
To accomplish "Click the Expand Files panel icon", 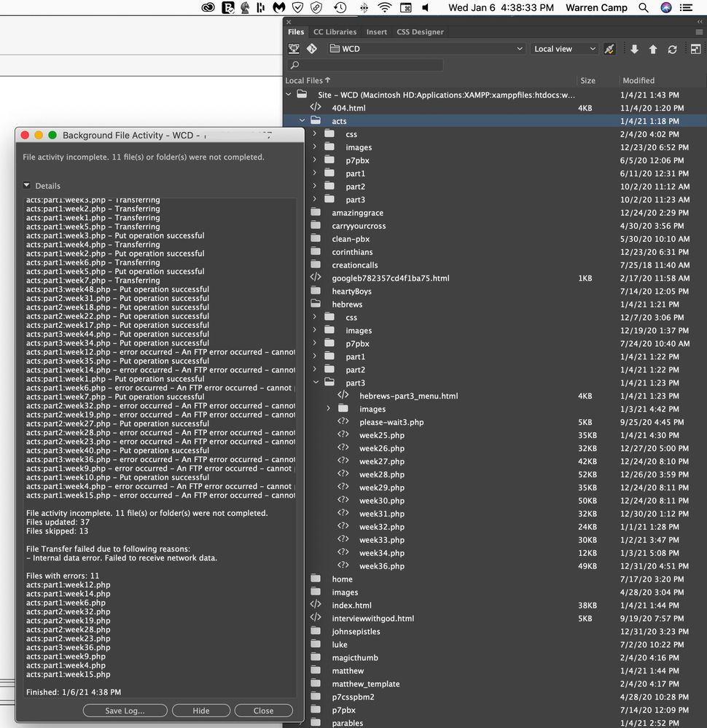I will (x=695, y=50).
